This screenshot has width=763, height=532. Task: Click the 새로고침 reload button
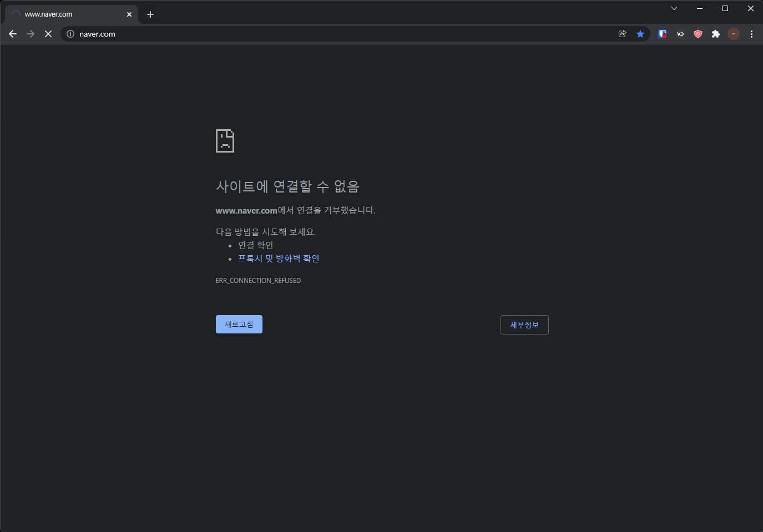(x=239, y=324)
